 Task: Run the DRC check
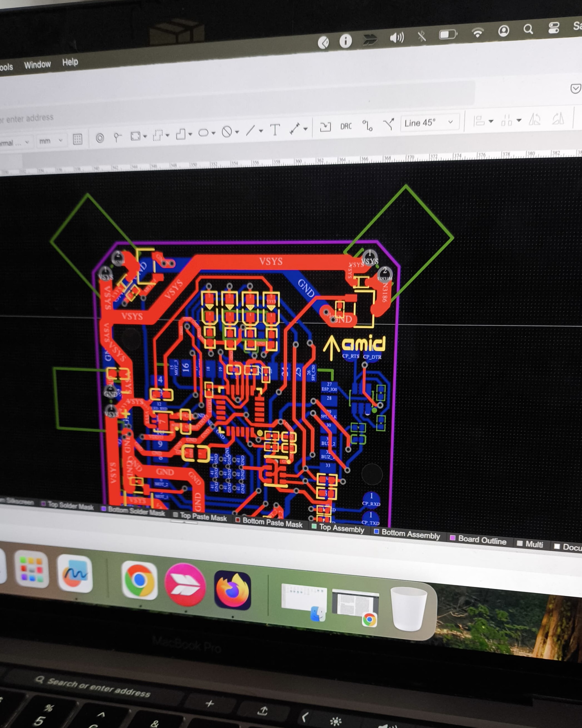pyautogui.click(x=346, y=126)
